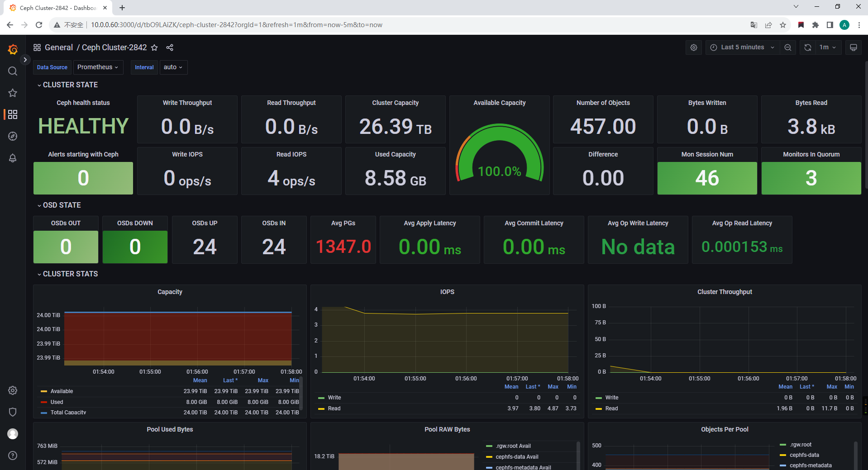Click the browser address bar URL
868x470 pixels.
click(237, 25)
